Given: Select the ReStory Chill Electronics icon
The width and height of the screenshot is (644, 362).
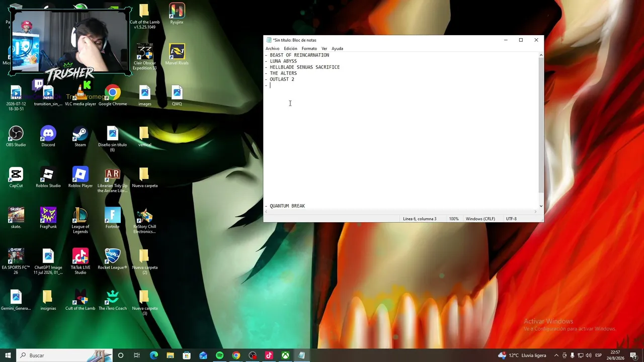Looking at the screenshot, I should [x=144, y=221].
